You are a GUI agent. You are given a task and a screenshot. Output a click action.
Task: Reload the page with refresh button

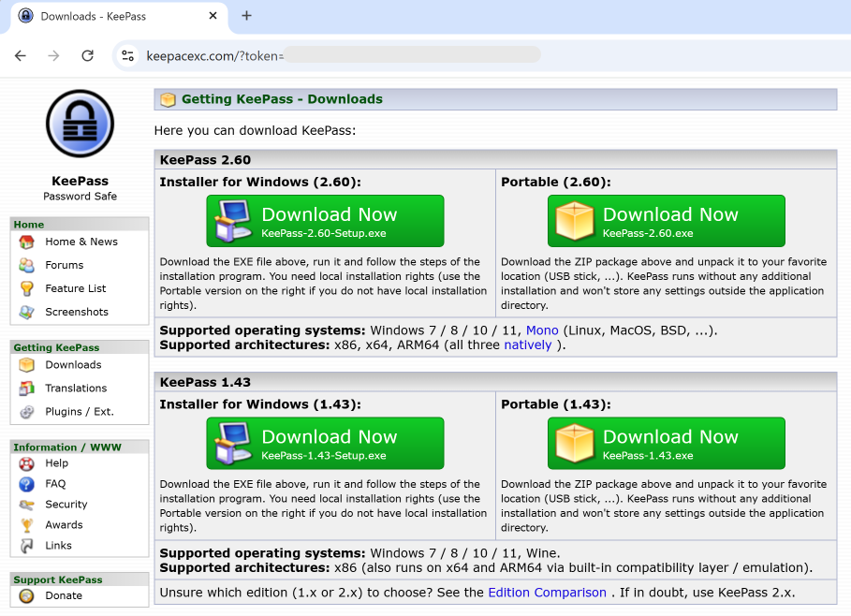[x=87, y=55]
